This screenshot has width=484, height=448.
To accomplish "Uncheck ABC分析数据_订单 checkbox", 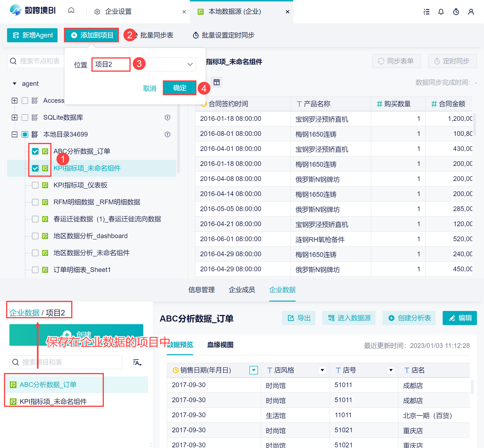I will click(x=35, y=151).
